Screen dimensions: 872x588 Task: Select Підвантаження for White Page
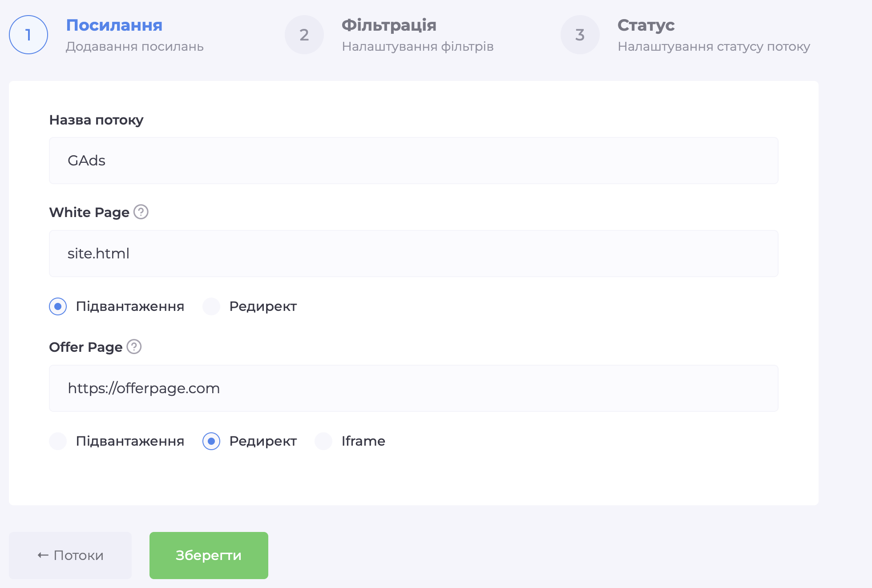[58, 306]
